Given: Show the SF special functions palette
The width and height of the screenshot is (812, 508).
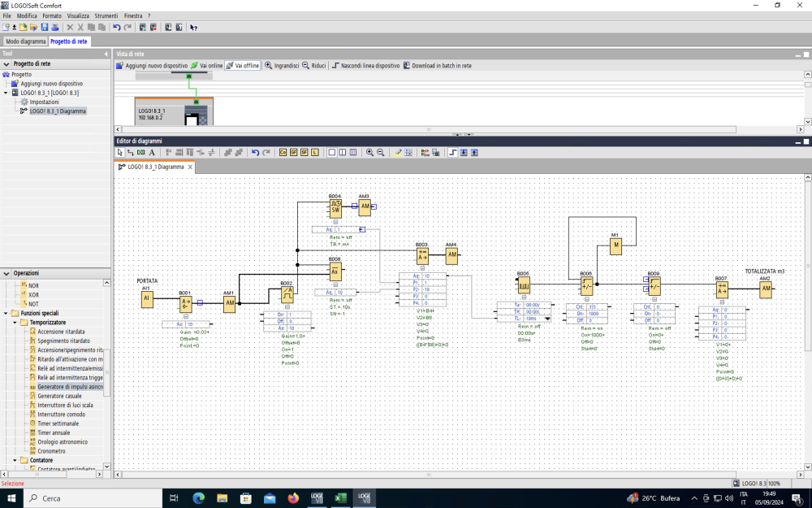Looking at the screenshot, I should point(304,152).
